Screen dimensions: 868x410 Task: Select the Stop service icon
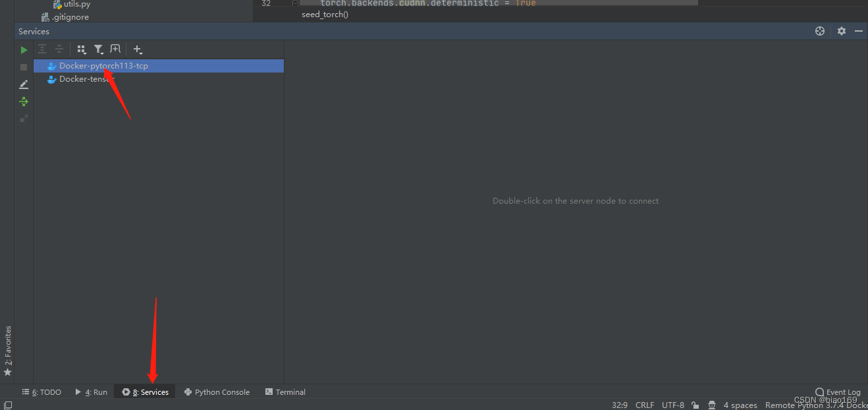[24, 67]
